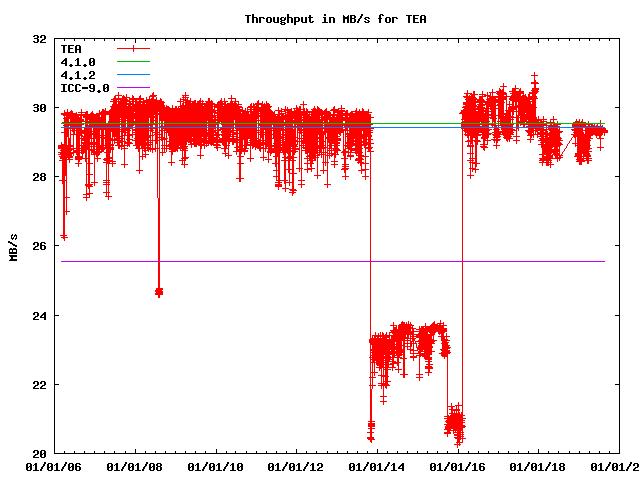Select the TEA legend label
Viewport: 640px width, 480px height.
point(71,48)
